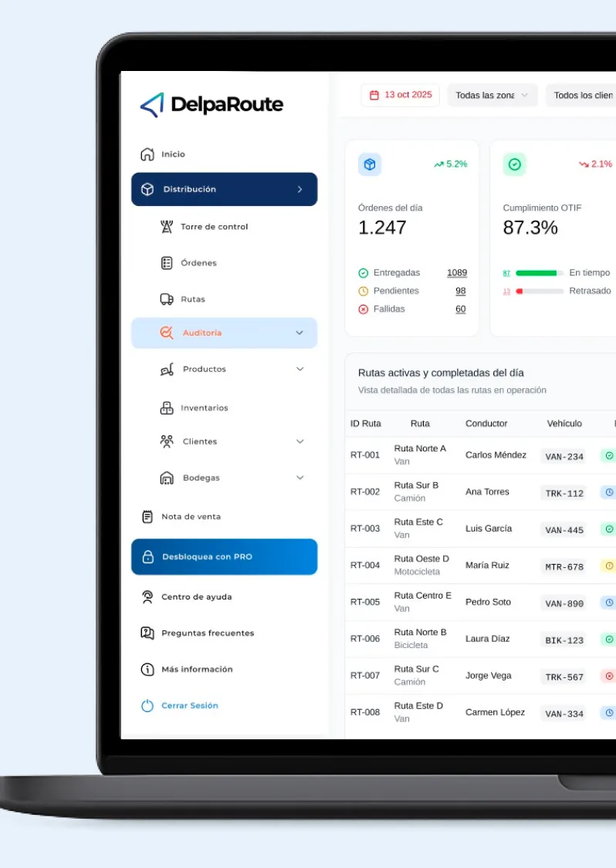
Task: Click the Torre de control tower icon
Action: [x=167, y=226]
